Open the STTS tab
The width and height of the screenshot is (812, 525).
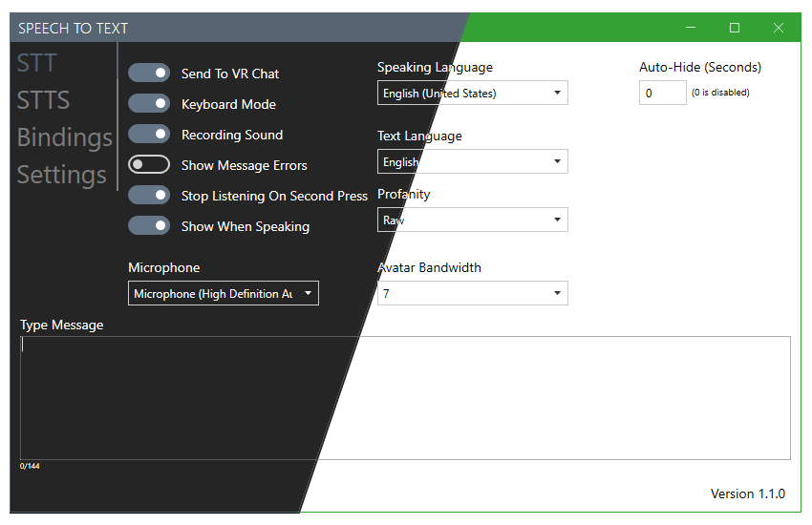[x=43, y=100]
